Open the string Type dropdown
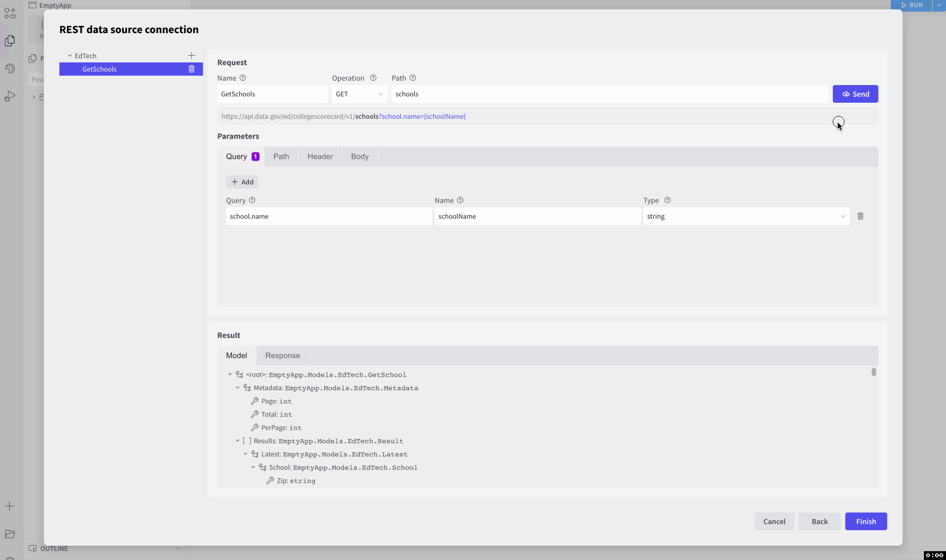 [746, 216]
